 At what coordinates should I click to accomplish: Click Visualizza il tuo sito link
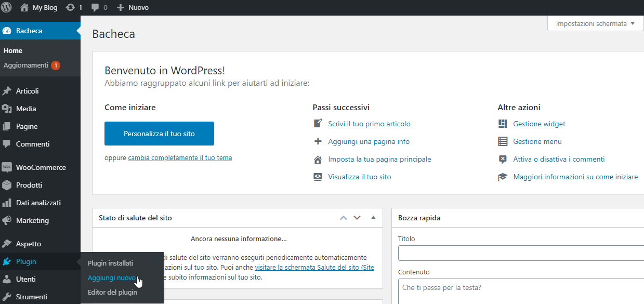click(x=359, y=177)
